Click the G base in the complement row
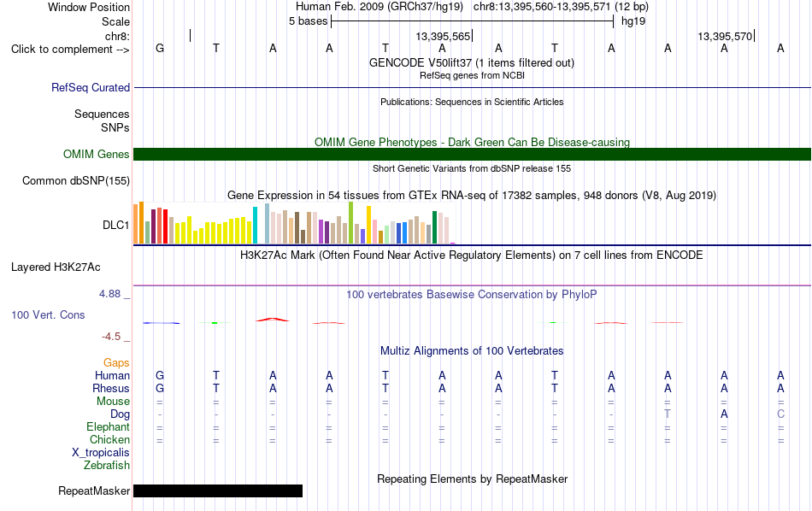This screenshot has width=812, height=511. (160, 48)
